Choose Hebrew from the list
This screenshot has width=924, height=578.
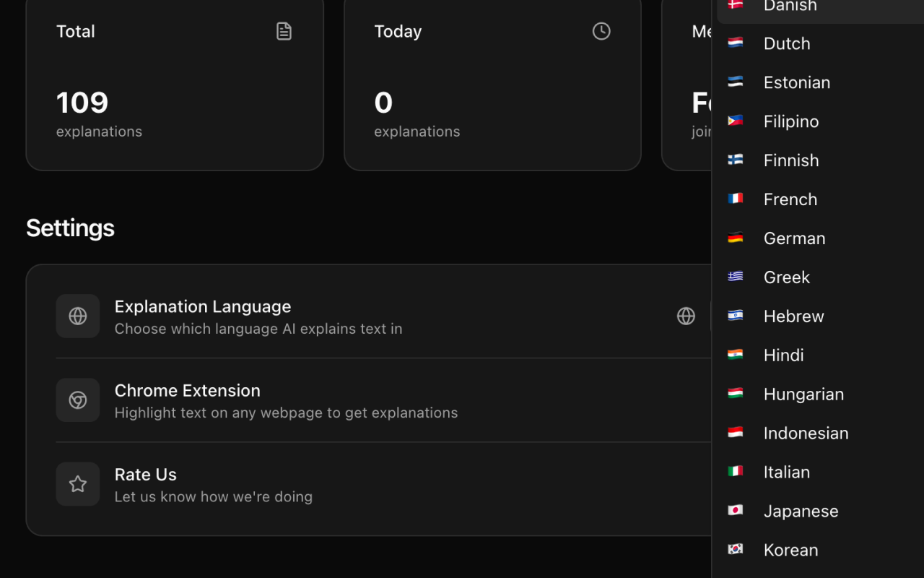point(820,316)
